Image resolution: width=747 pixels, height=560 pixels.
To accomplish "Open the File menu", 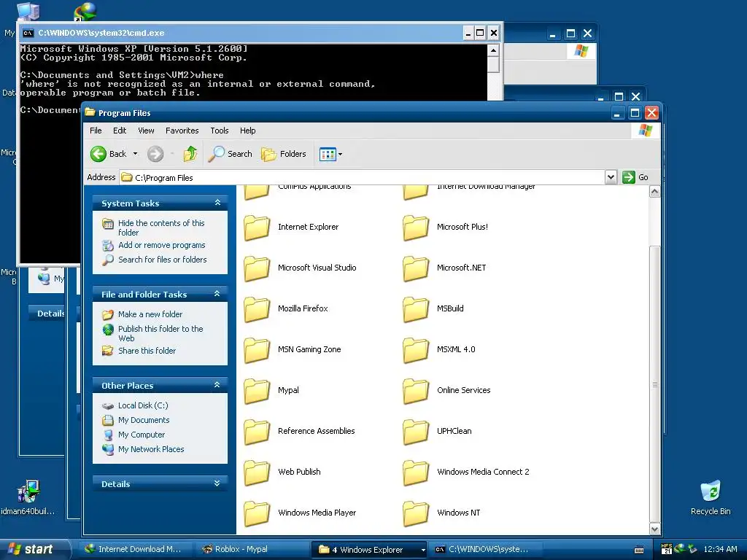I will tap(96, 131).
